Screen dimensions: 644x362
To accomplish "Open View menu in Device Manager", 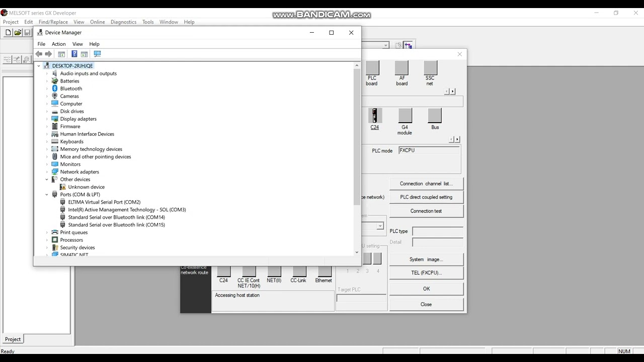I will click(x=77, y=44).
